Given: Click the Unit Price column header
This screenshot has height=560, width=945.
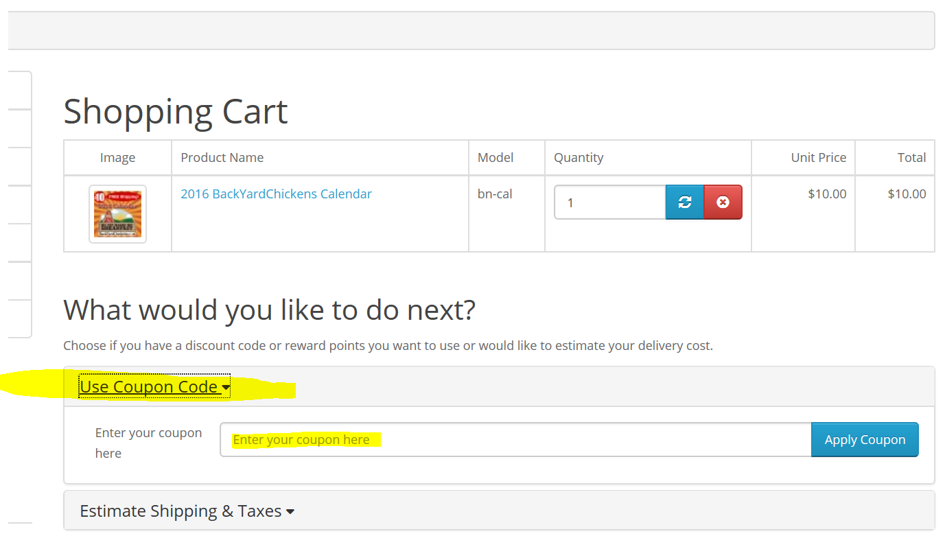Looking at the screenshot, I should pos(818,158).
